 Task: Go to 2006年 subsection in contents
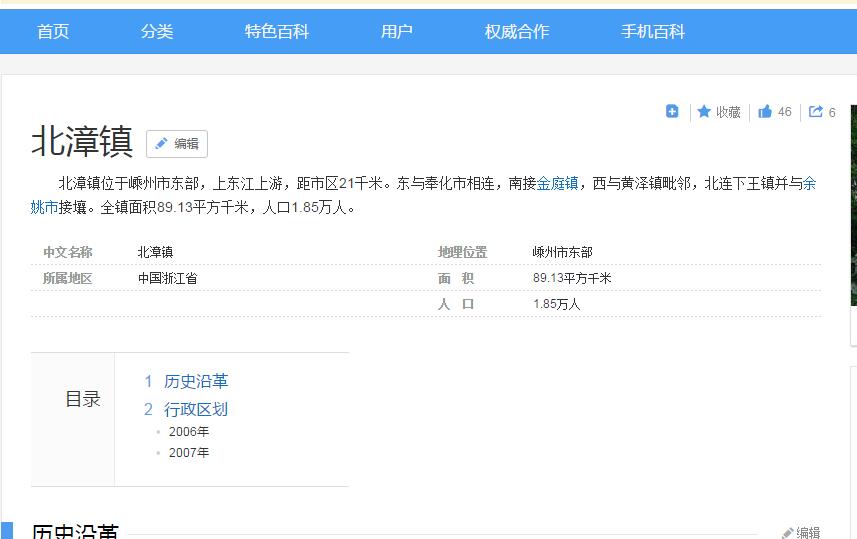pos(189,432)
